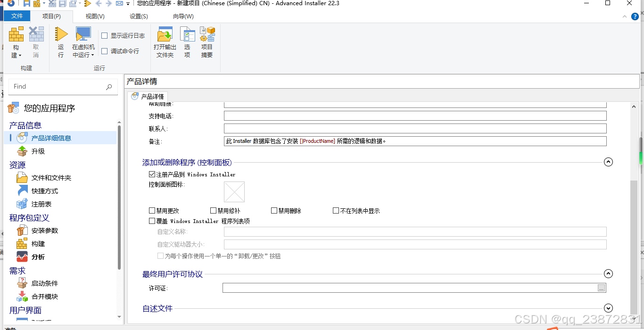Screen dimensions: 644x330
Task: Open 合并模块 in the left tree
Action: click(37, 297)
